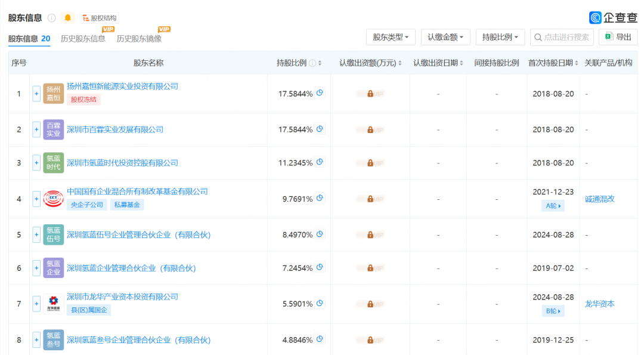644x355 pixels.
Task: Click the 扬州嘉恒 company logo tile
Action: (x=54, y=94)
